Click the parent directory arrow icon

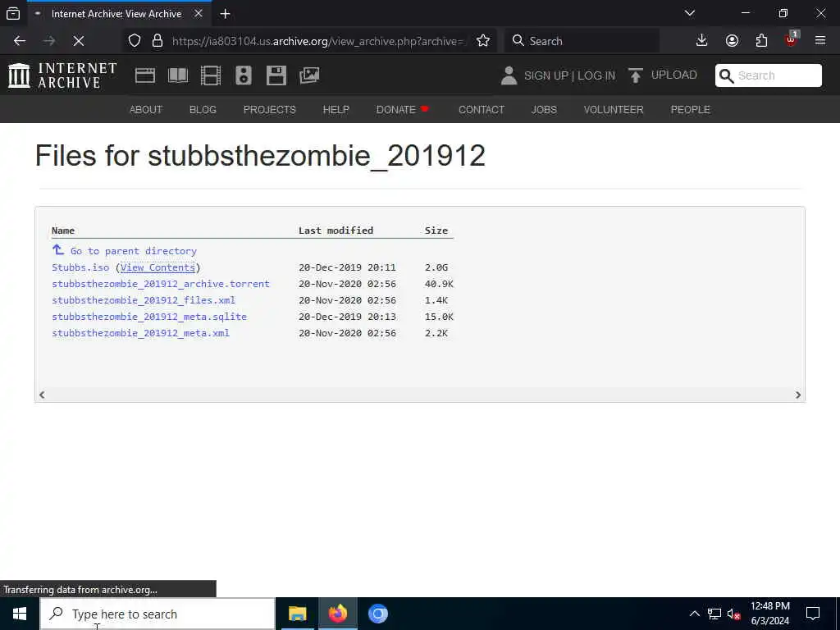[x=58, y=249]
